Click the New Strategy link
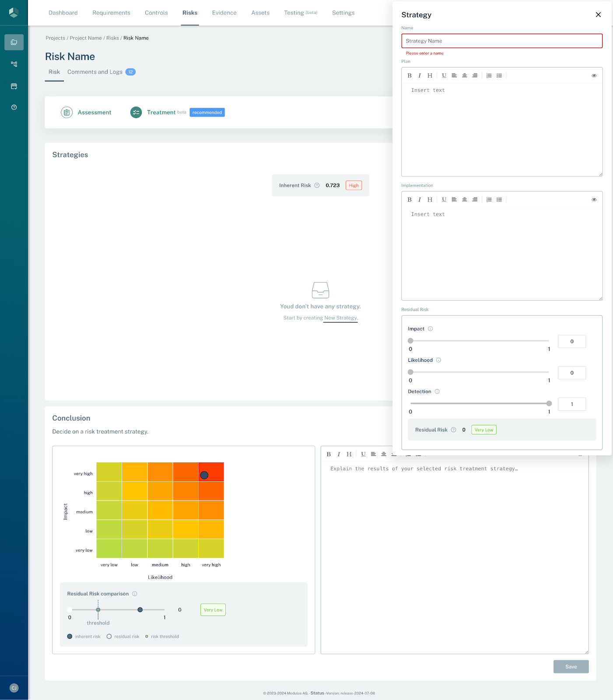 click(x=340, y=318)
